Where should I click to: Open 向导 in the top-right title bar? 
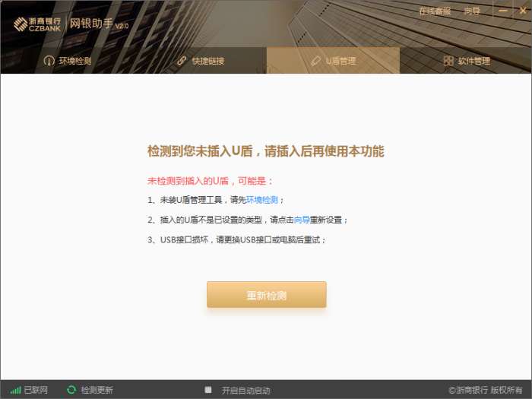[x=472, y=11]
